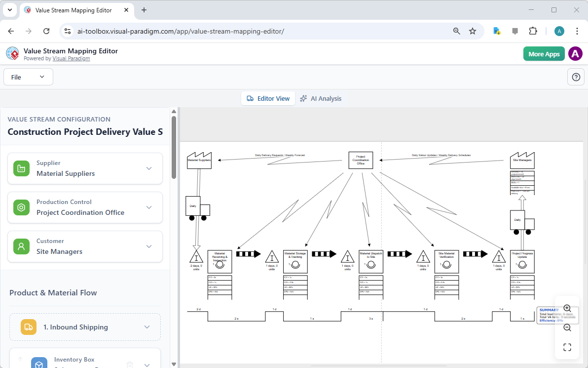Select the Material Suppliers factory supplier icon
This screenshot has width=588, height=368.
21,168
